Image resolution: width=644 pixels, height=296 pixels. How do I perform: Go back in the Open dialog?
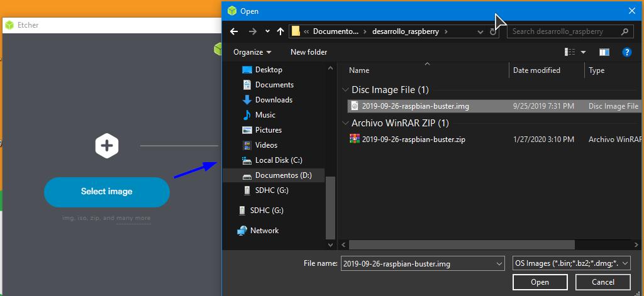coord(234,31)
